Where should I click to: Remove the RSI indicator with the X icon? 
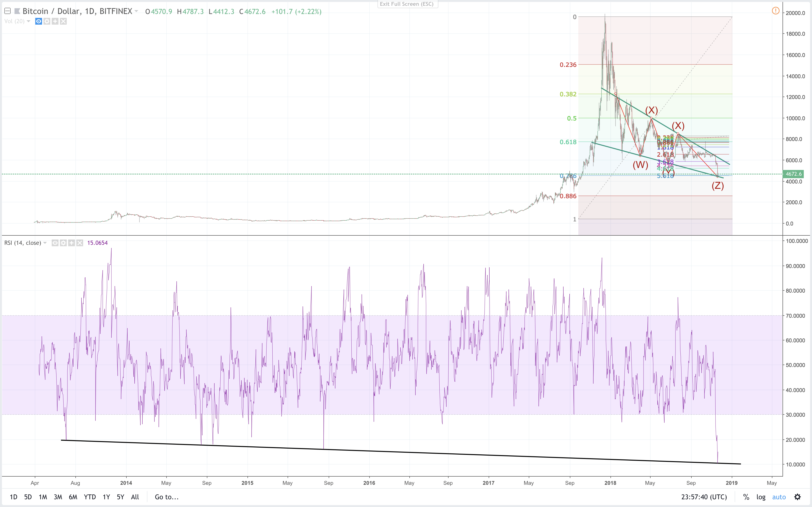click(80, 243)
